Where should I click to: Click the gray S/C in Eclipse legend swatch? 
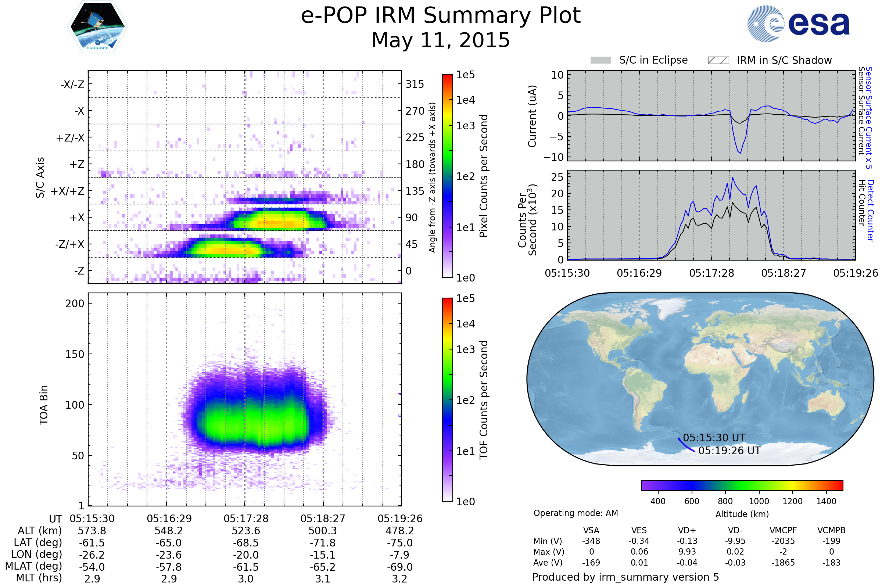[x=600, y=60]
